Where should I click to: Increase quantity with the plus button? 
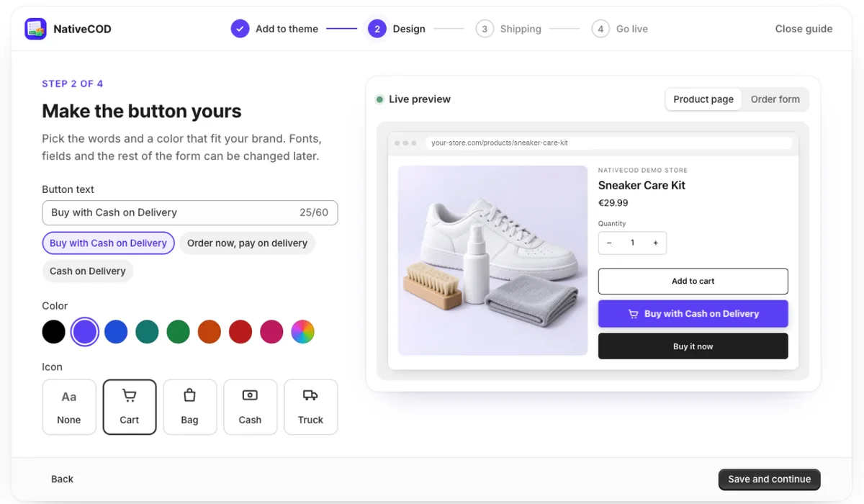pyautogui.click(x=655, y=243)
